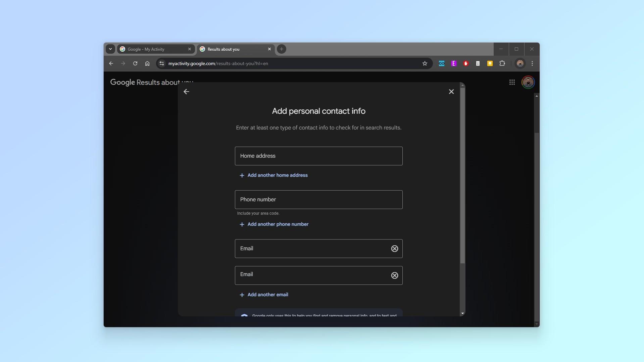Viewport: 644px width, 362px height.
Task: Clear the first Email field
Action: (394, 249)
